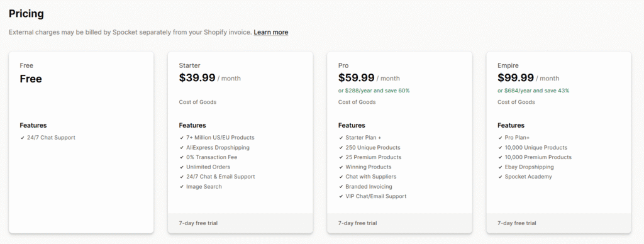Screen dimensions: 644x244
Task: Click the 0% Transaction Fee feature
Action: (211, 157)
